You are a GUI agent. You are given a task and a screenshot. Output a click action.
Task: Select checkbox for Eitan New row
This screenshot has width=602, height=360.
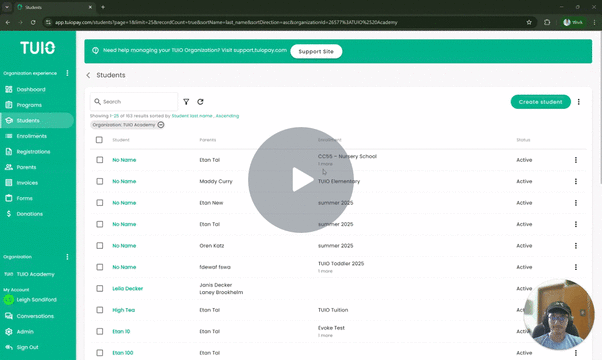tap(99, 203)
